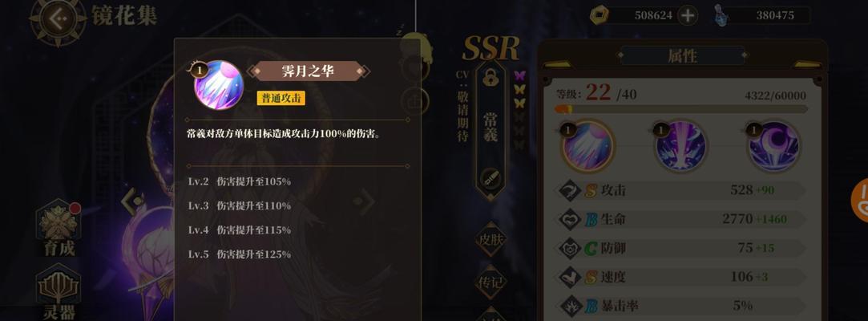This screenshot has width=868, height=321.
Task: Select the second skill icon in 属性 panel
Action: click(x=680, y=146)
